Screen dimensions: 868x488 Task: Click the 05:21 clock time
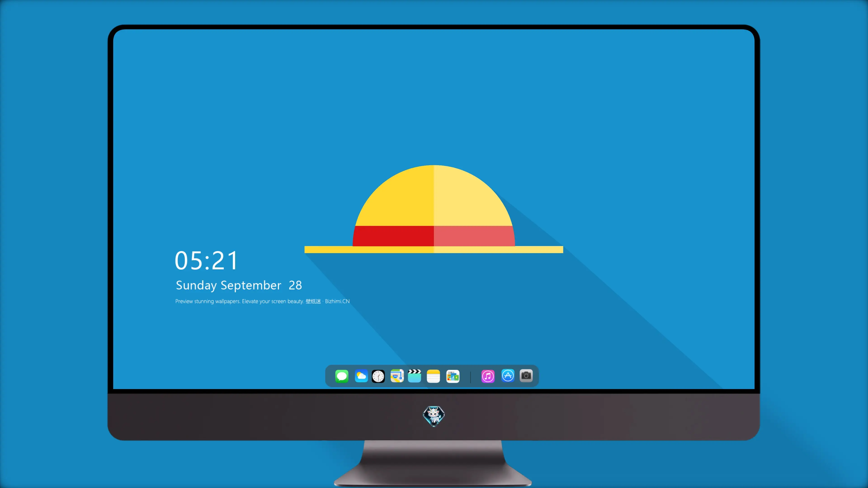206,261
